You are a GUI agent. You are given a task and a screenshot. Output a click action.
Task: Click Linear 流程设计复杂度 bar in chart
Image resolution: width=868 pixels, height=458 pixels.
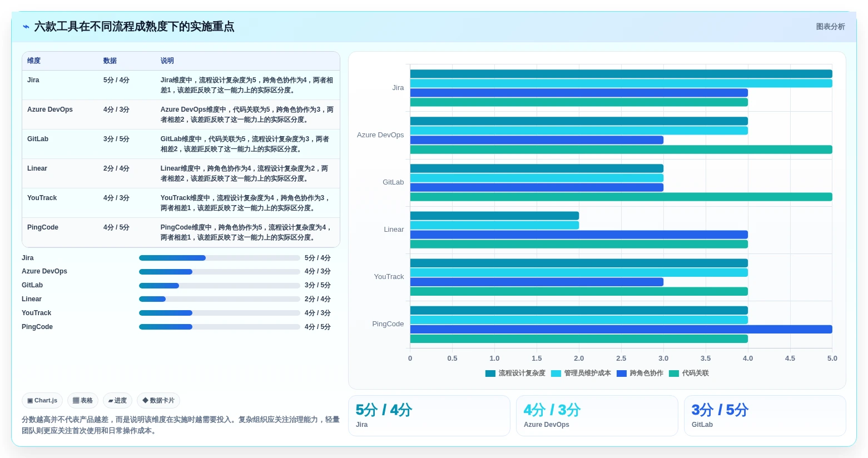495,216
